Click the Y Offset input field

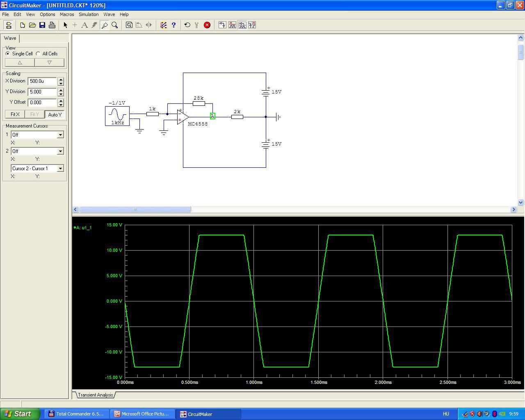(42, 103)
